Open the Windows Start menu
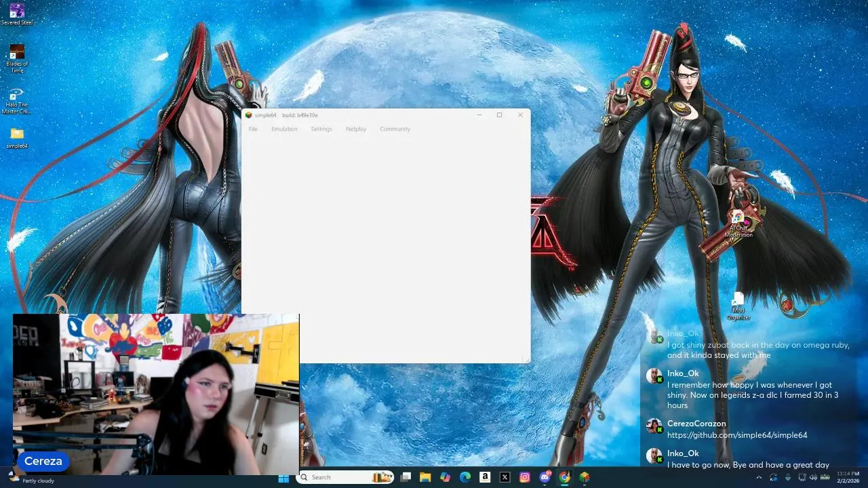The width and height of the screenshot is (868, 488). point(283,477)
